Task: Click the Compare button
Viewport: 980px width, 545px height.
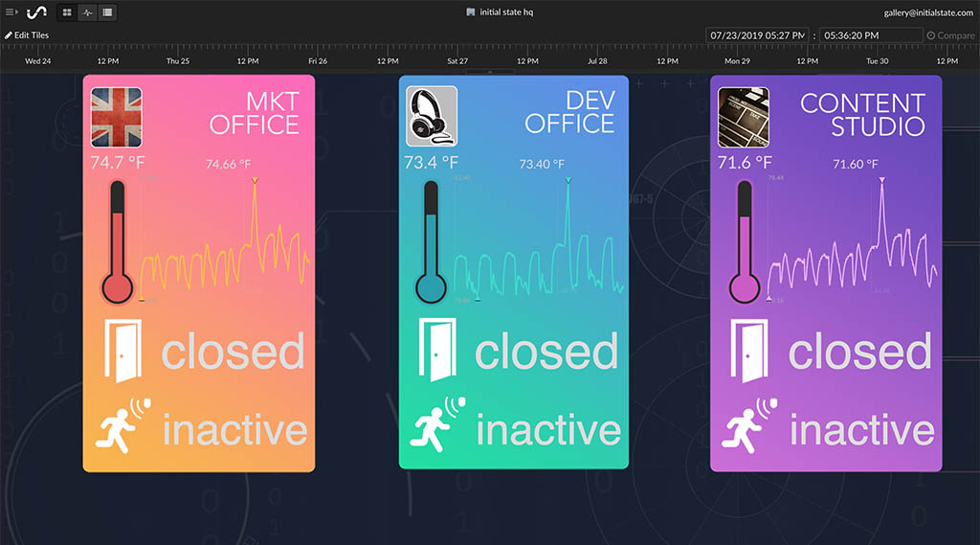Action: [950, 35]
